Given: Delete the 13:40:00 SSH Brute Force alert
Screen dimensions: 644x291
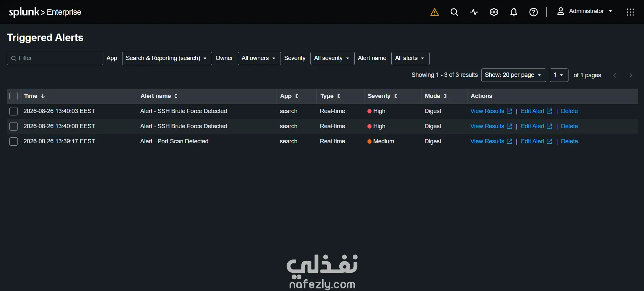Looking at the screenshot, I should (x=569, y=126).
